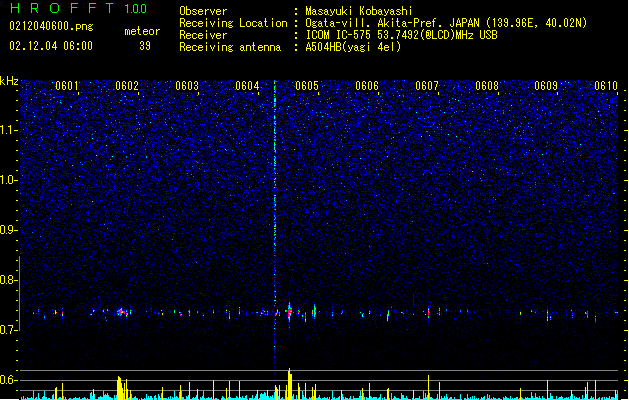Screen dimensions: 629x400
Task: Click the kHz axis unit label
Action: [9, 81]
